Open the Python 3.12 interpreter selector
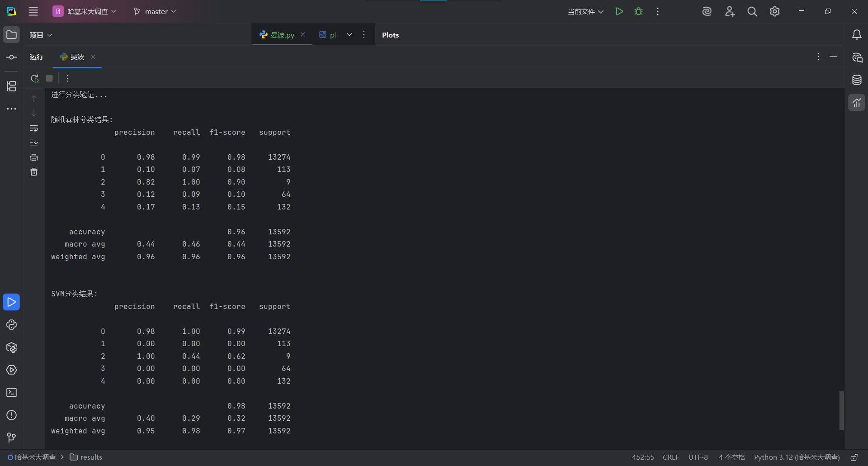This screenshot has height=466, width=868. click(x=797, y=457)
